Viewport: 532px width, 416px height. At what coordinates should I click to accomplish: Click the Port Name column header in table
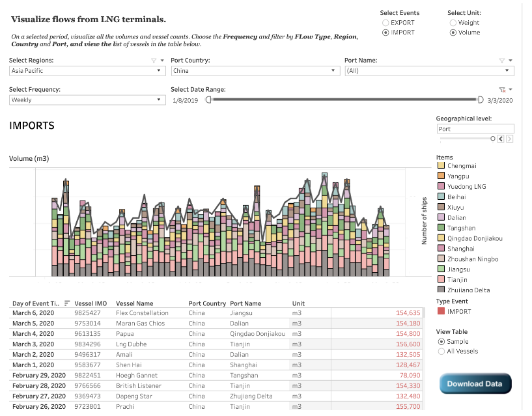(245, 303)
